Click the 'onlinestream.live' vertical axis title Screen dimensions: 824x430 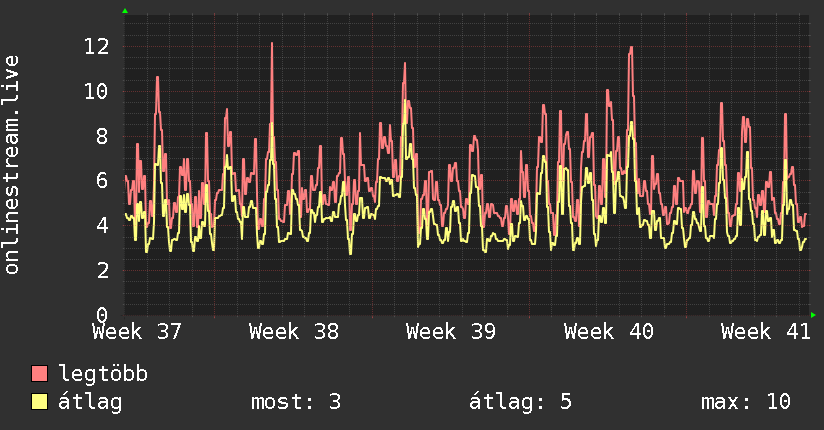pyautogui.click(x=11, y=165)
